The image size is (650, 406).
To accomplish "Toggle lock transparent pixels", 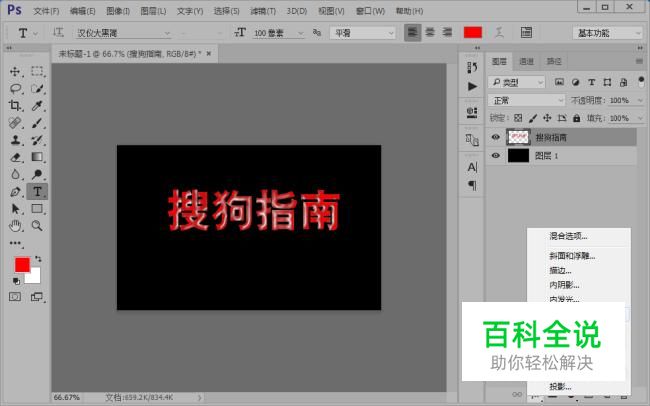I will [518, 118].
